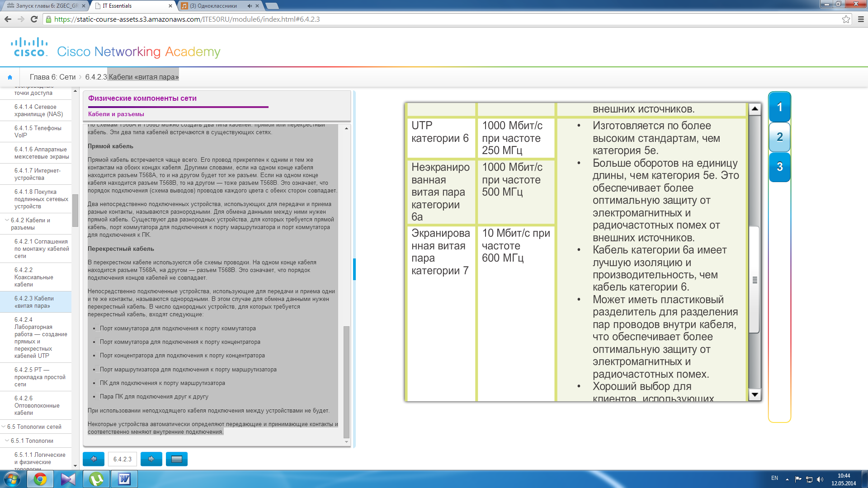The image size is (868, 488).
Task: Open Chrome from the taskbar
Action: click(40, 479)
